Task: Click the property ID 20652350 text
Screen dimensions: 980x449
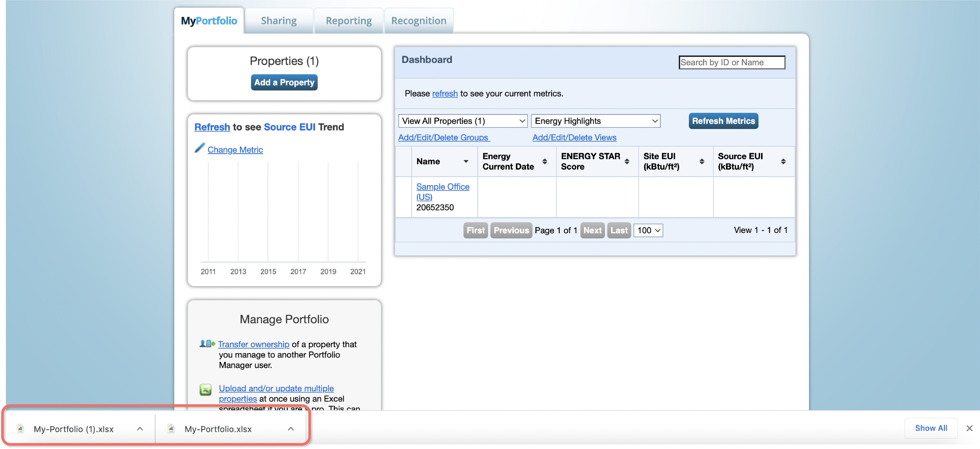Action: (435, 207)
